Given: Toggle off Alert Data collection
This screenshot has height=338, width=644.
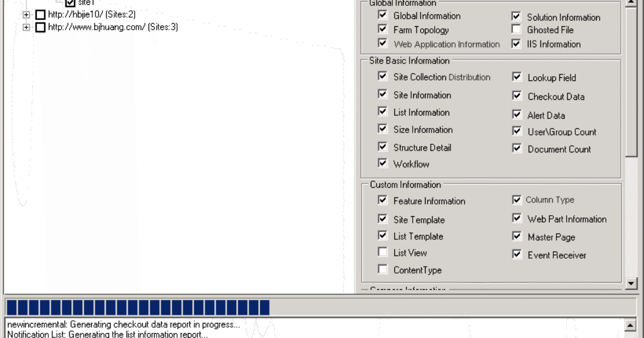Looking at the screenshot, I should pos(516,114).
